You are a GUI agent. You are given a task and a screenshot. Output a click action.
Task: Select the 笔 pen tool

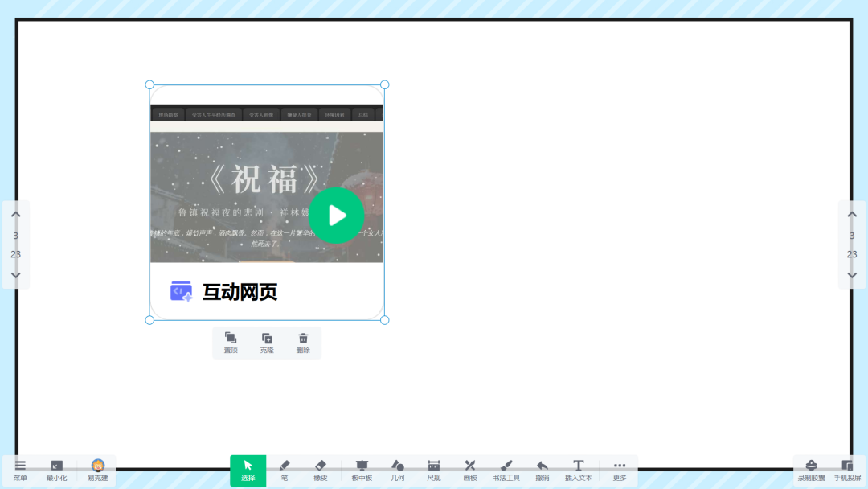pyautogui.click(x=285, y=471)
